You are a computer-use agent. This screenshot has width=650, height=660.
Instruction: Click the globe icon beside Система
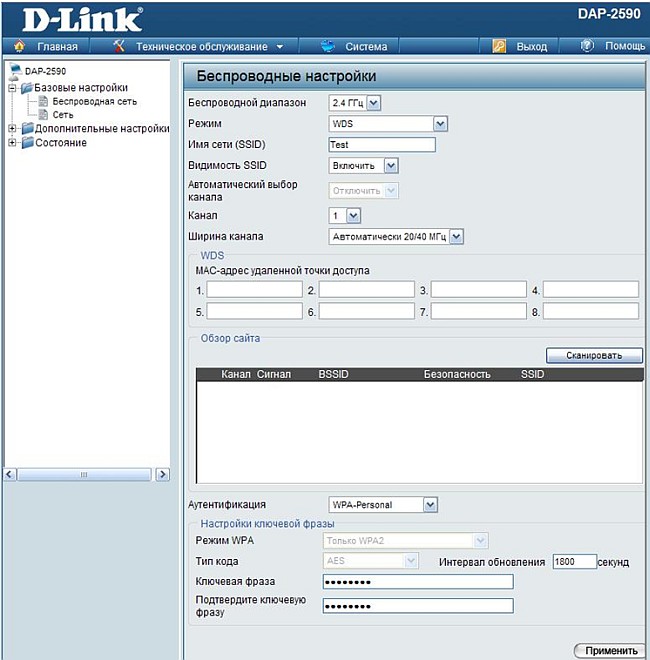328,46
